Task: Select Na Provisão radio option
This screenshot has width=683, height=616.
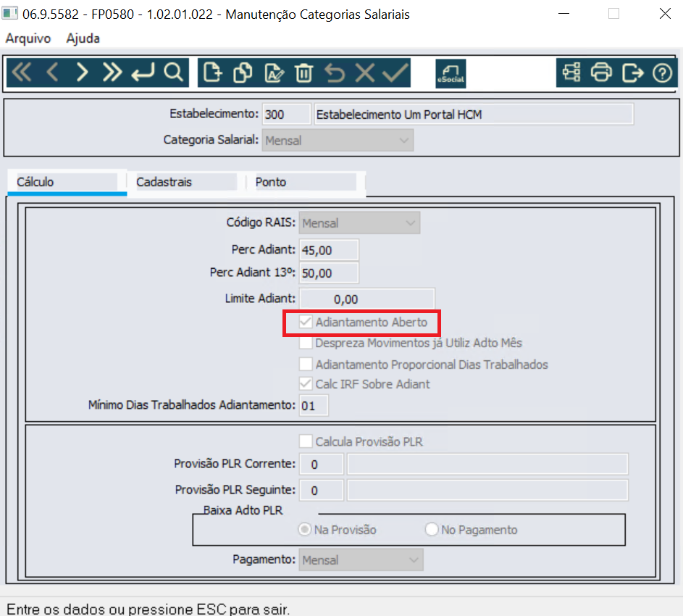Action: click(304, 530)
